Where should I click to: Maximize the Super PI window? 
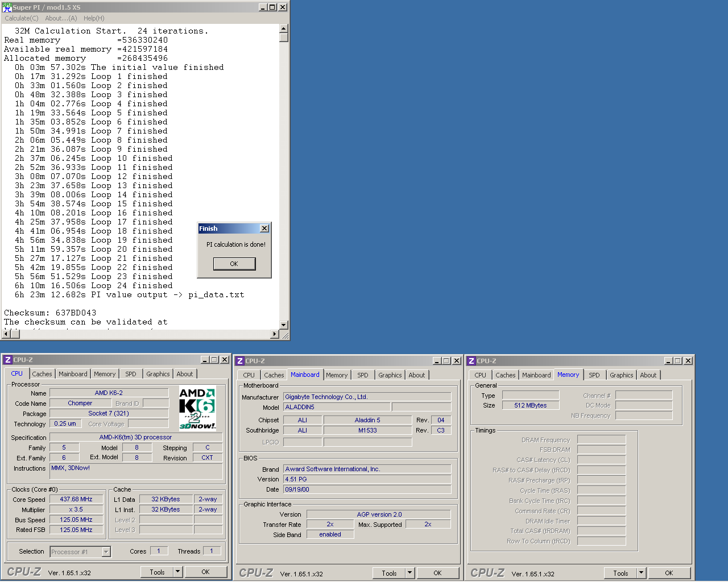pos(272,7)
